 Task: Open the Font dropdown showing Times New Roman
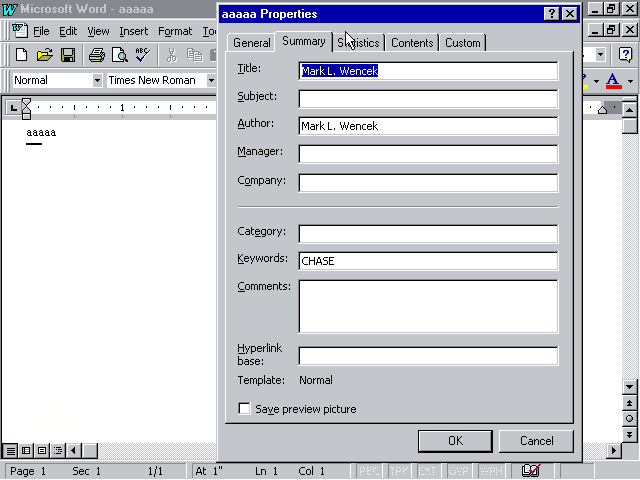211,80
